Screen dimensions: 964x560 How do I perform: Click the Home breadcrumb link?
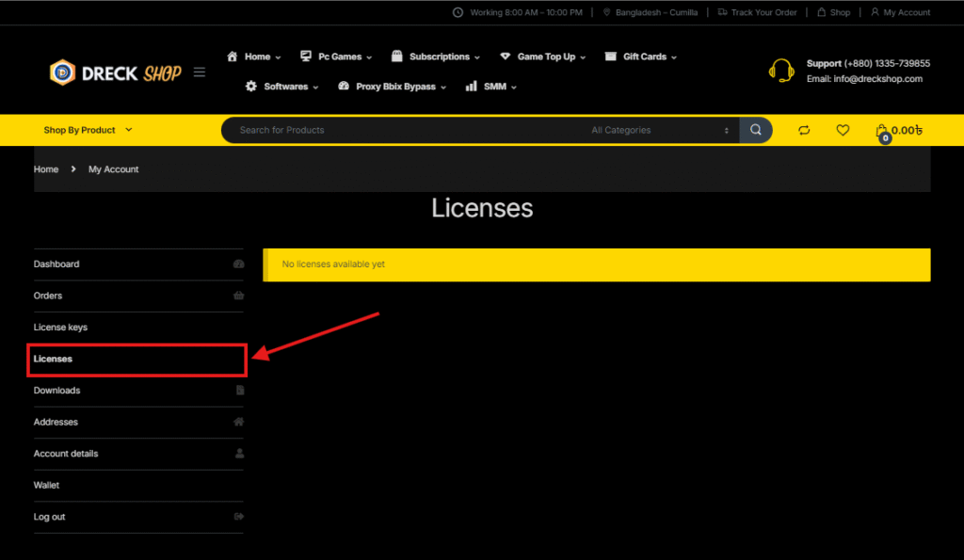coord(46,169)
